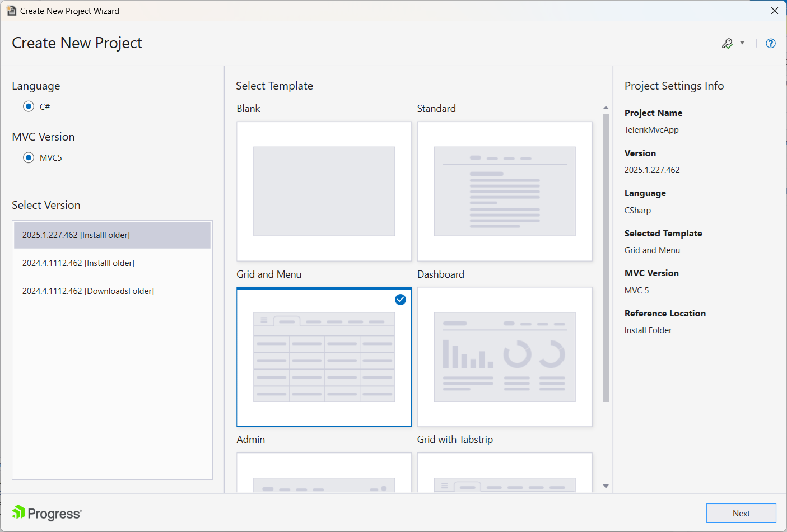Open the Help question mark icon
This screenshot has width=787, height=532.
click(771, 43)
